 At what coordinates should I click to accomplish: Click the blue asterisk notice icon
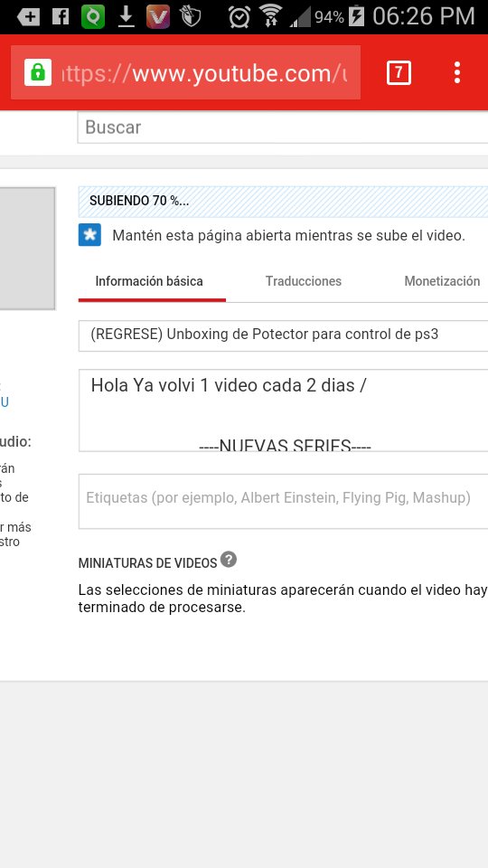coord(89,235)
